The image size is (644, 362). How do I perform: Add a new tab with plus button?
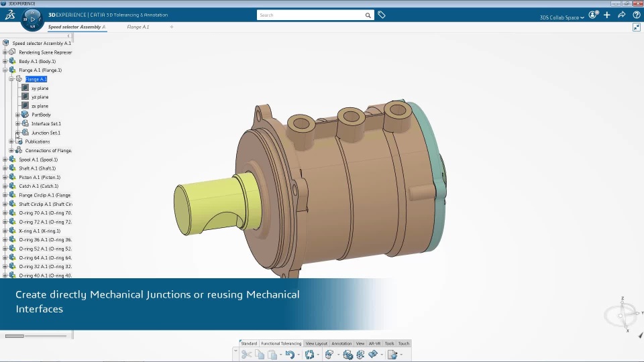pos(172,27)
